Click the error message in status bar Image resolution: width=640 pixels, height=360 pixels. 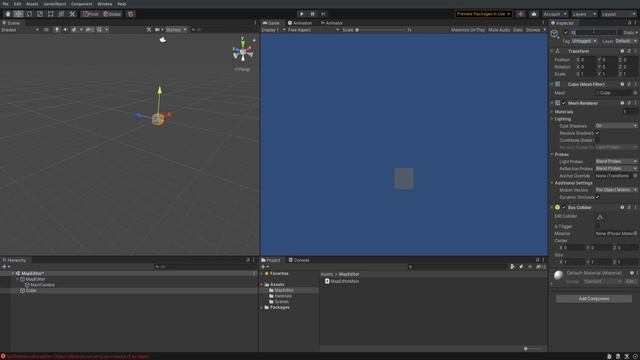pyautogui.click(x=78, y=356)
